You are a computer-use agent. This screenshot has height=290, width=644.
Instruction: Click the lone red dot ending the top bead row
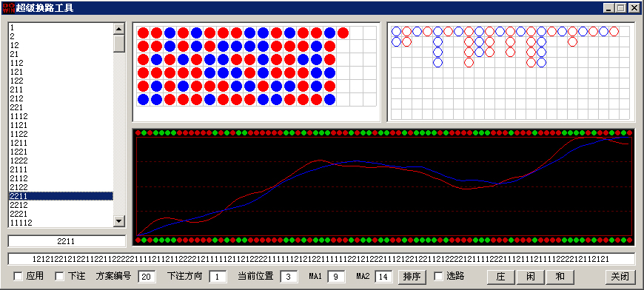tap(343, 33)
